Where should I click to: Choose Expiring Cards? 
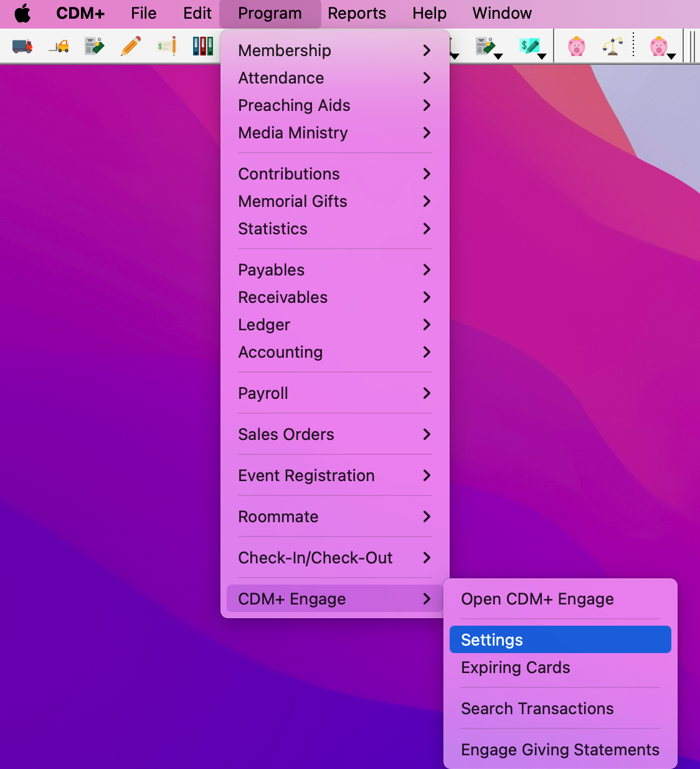tap(560, 667)
